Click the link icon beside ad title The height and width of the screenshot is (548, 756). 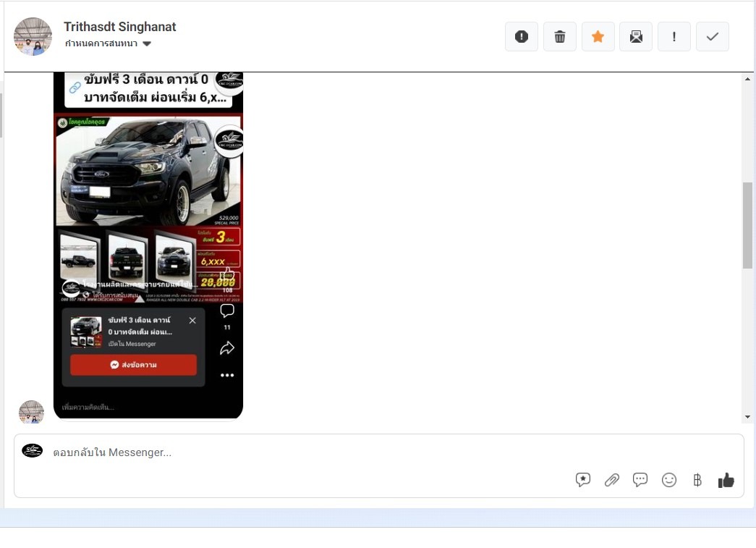75,88
